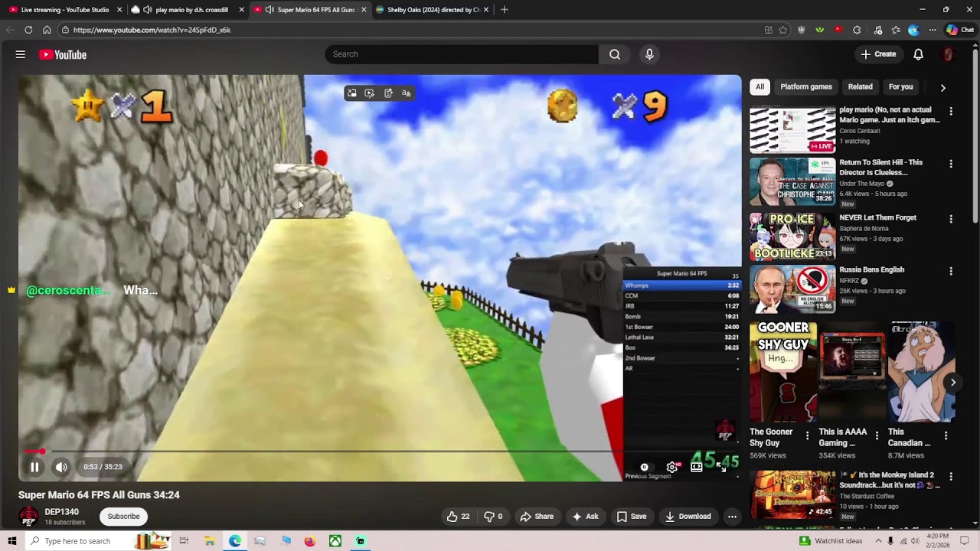Open options for Russia Bans English
980x551 pixels.
951,271
